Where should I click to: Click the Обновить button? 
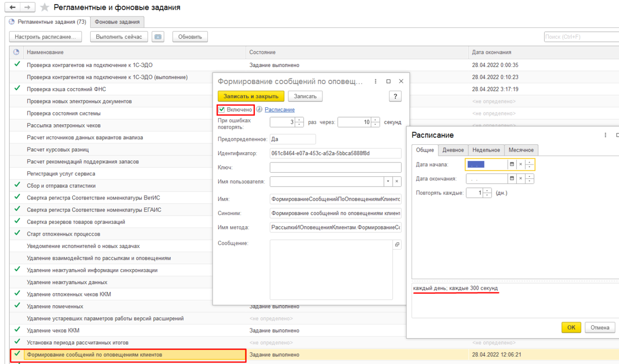point(190,37)
